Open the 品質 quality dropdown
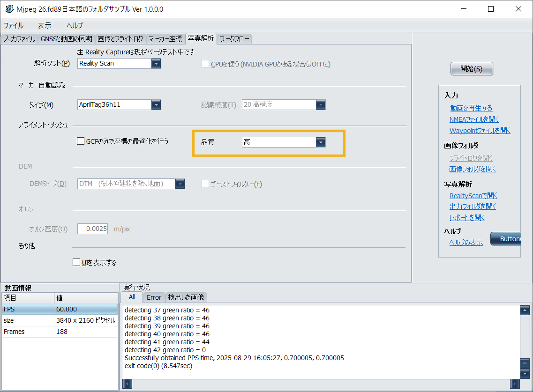This screenshot has height=392, width=533. tap(321, 142)
